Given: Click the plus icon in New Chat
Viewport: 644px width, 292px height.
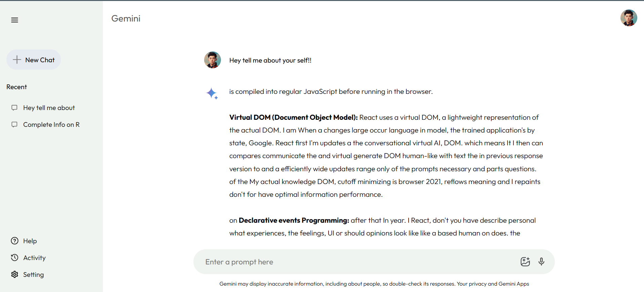Looking at the screenshot, I should click(17, 60).
